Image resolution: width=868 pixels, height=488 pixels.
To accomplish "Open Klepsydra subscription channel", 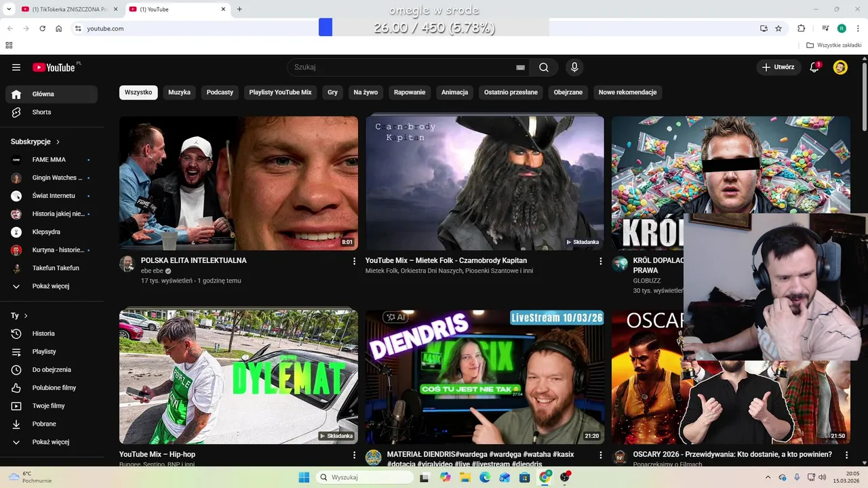I will 52,232.
